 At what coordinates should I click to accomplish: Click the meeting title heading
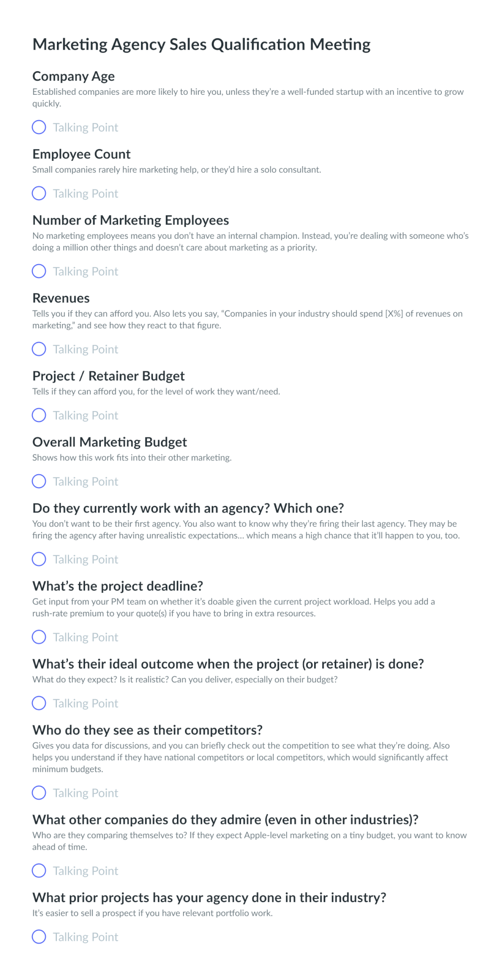201,45
